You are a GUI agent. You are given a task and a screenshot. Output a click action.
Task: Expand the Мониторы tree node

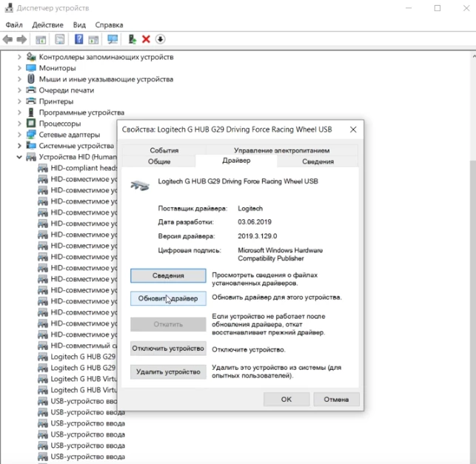click(x=20, y=68)
